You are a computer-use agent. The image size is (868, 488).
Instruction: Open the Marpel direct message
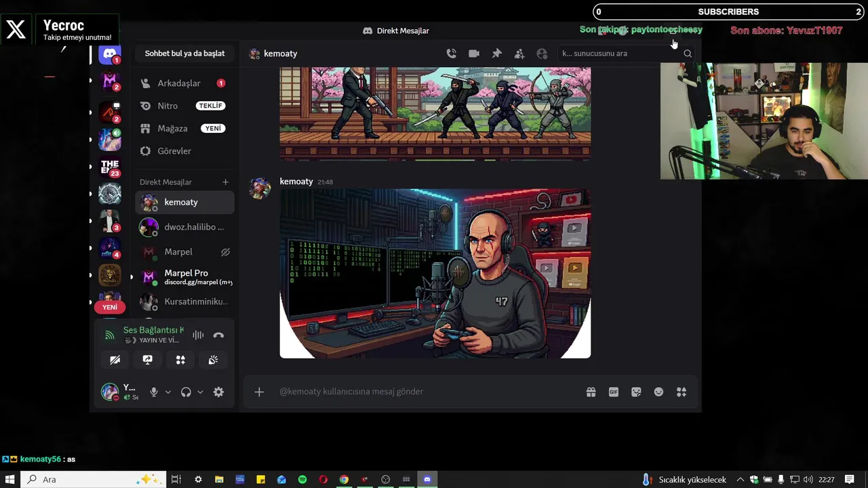pos(184,252)
